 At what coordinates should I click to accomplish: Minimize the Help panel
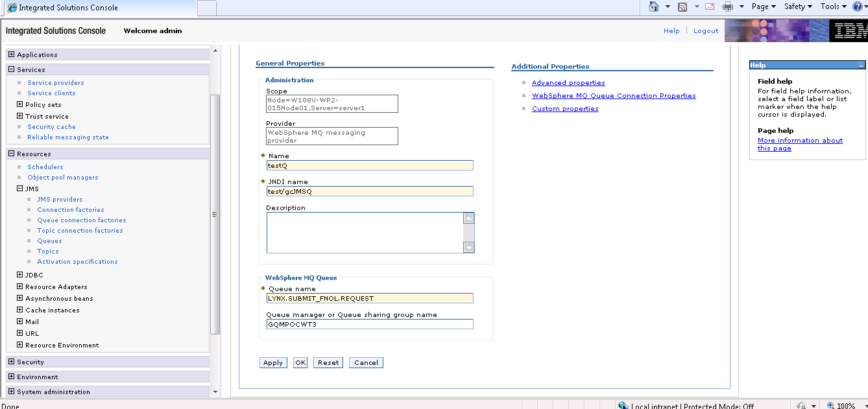(861, 65)
